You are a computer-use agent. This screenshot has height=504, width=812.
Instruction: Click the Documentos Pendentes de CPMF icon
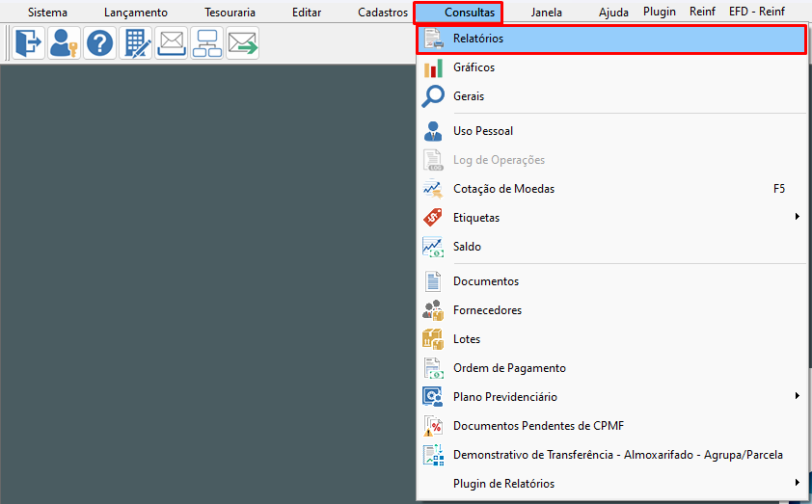433,426
